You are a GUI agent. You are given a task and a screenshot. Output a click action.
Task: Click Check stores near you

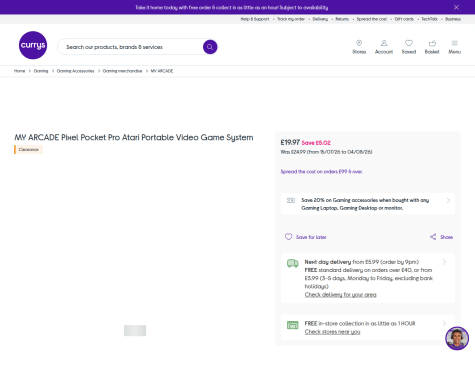point(332,332)
